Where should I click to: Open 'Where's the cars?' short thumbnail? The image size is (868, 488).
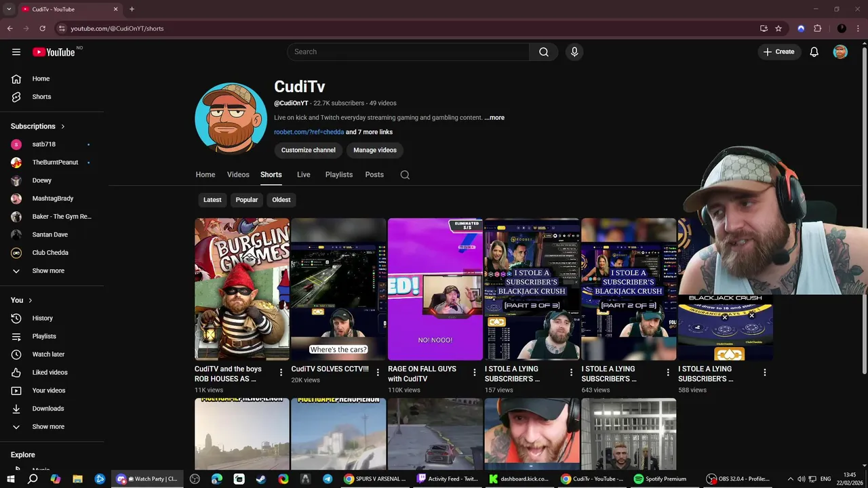coord(338,289)
